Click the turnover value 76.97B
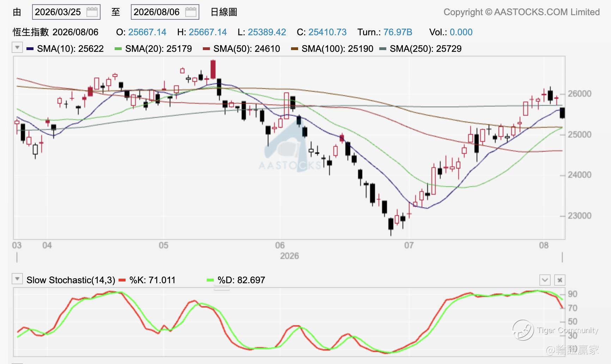Viewport: 611px width, 364px height. 398,32
